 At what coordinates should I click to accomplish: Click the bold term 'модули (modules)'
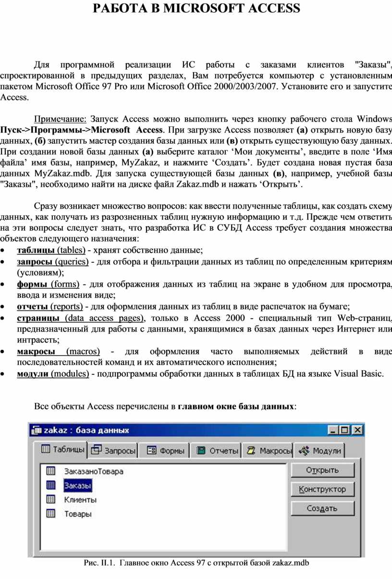point(53,373)
